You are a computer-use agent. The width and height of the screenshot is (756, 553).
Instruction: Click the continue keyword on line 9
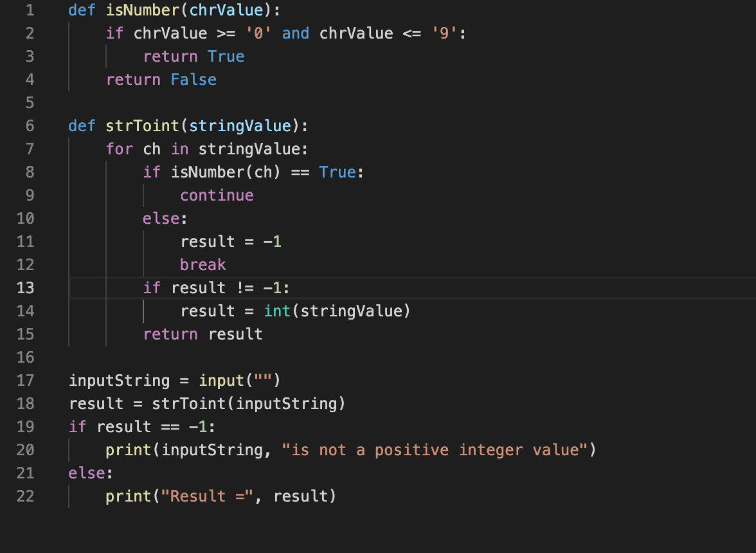[217, 195]
